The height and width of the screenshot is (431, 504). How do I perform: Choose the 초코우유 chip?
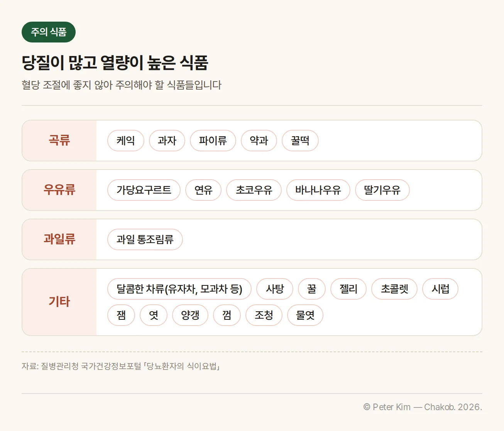254,190
